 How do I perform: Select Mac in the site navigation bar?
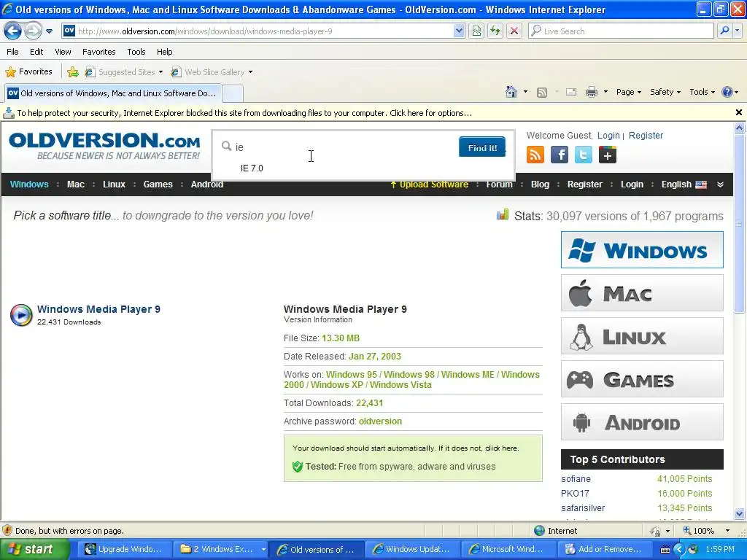pos(76,184)
